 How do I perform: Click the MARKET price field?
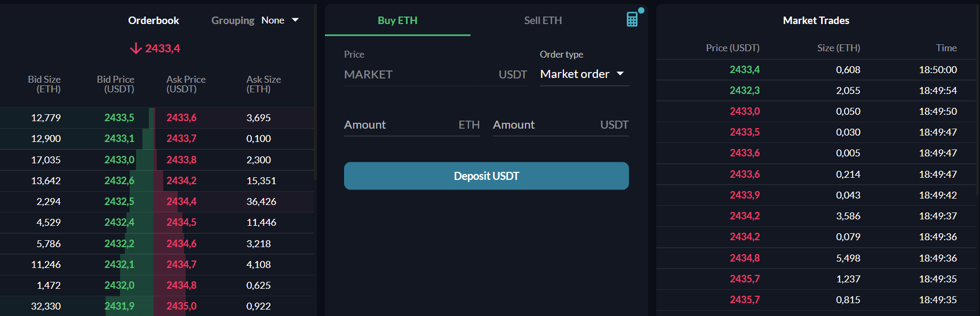click(x=416, y=75)
